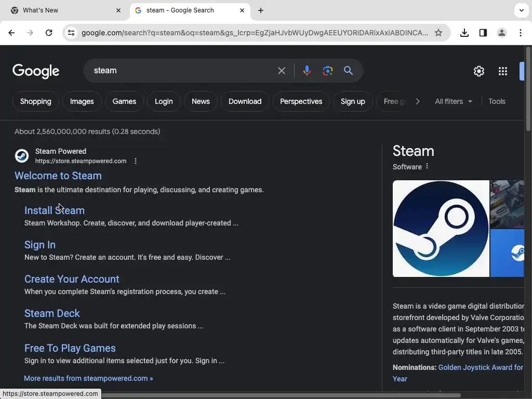The image size is (532, 399).
Task: Start voice search with the microphone
Action: point(307,71)
